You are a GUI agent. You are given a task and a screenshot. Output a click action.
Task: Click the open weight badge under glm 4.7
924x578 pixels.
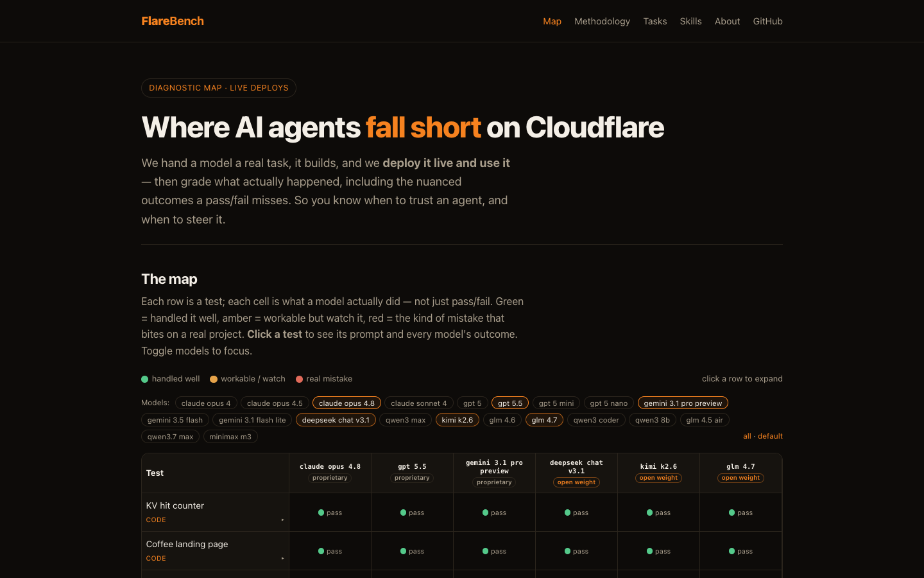pyautogui.click(x=740, y=478)
